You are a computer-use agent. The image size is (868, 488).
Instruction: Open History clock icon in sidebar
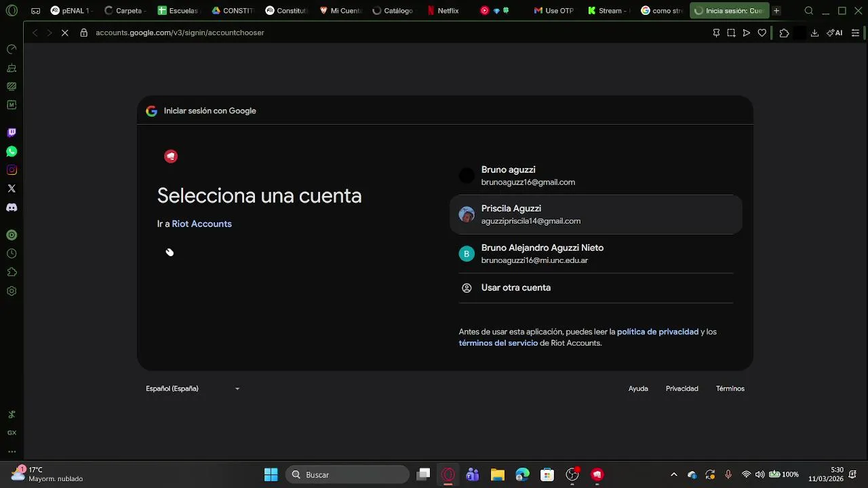tap(12, 253)
